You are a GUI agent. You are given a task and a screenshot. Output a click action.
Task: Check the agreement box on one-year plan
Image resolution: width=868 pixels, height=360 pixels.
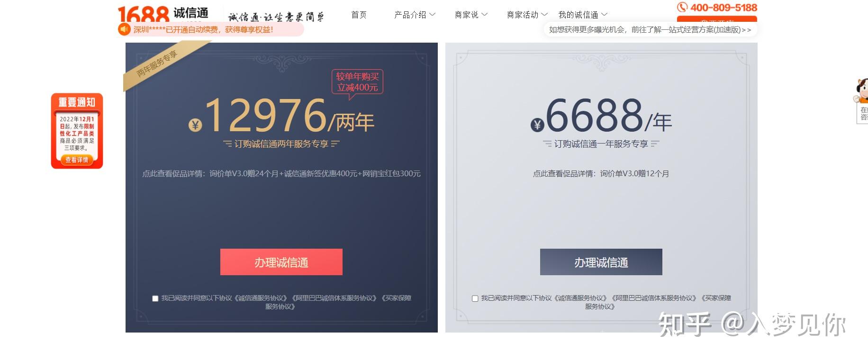[x=475, y=298]
